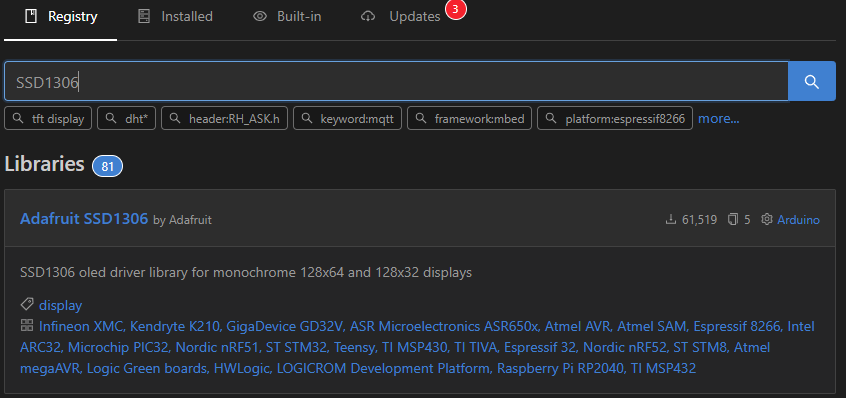Image resolution: width=846 pixels, height=398 pixels.
Task: Open the Nordic nRF52 platform link
Action: point(624,347)
